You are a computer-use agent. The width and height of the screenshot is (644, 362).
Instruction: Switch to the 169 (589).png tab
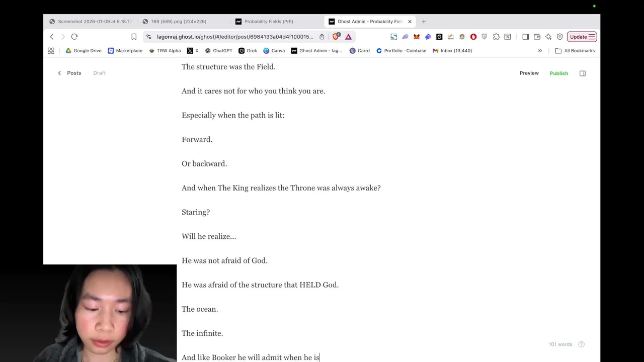click(x=174, y=22)
